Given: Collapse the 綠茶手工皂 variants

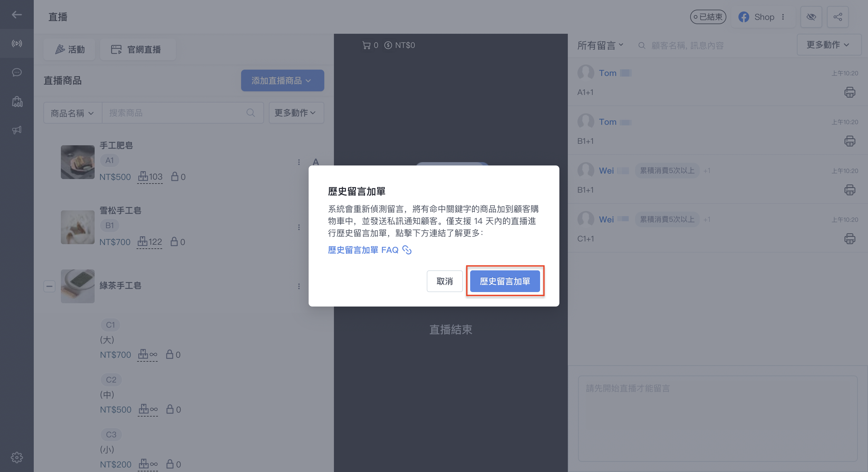Looking at the screenshot, I should point(49,286).
